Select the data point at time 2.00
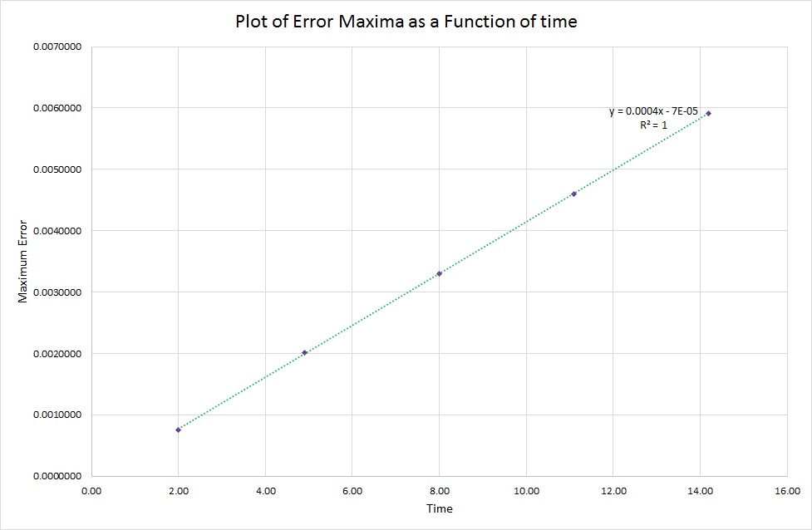The image size is (812, 530). [178, 429]
